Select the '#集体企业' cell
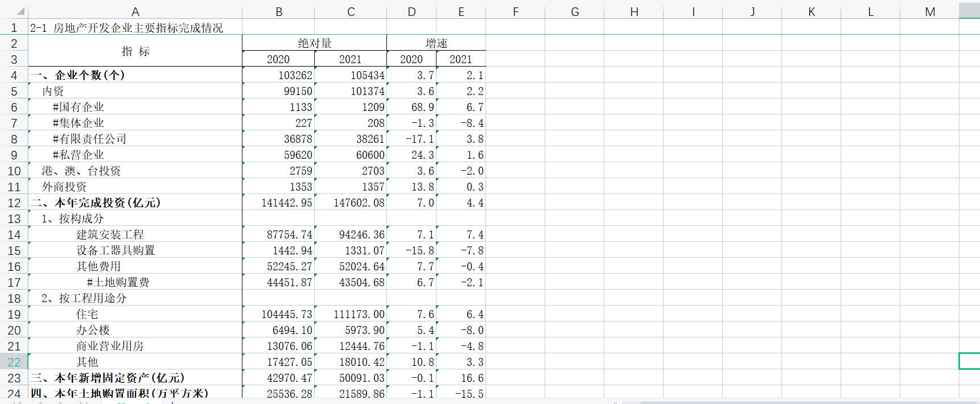This screenshot has width=980, height=404. click(x=135, y=123)
